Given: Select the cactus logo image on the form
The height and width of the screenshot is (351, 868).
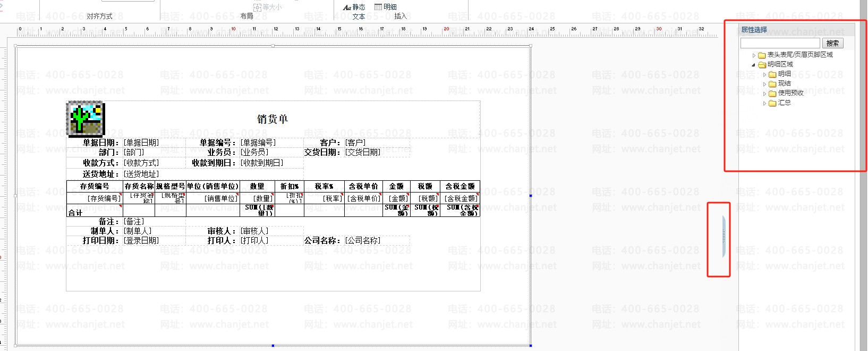Looking at the screenshot, I should 85,119.
